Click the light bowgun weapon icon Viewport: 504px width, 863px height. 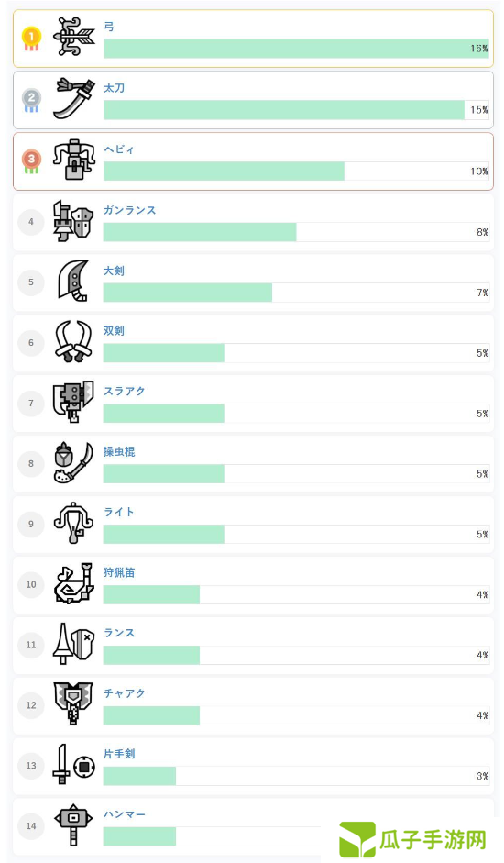click(73, 524)
